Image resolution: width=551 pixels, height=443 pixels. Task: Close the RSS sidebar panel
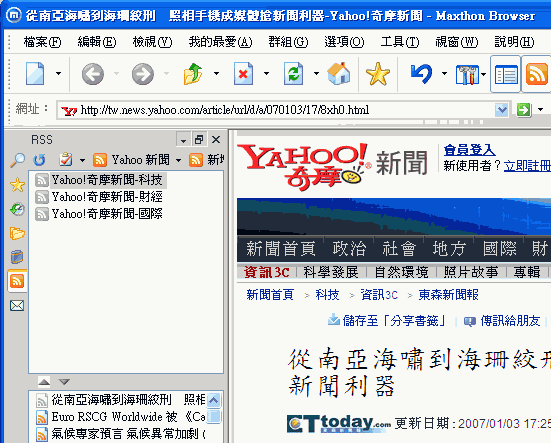[216, 140]
